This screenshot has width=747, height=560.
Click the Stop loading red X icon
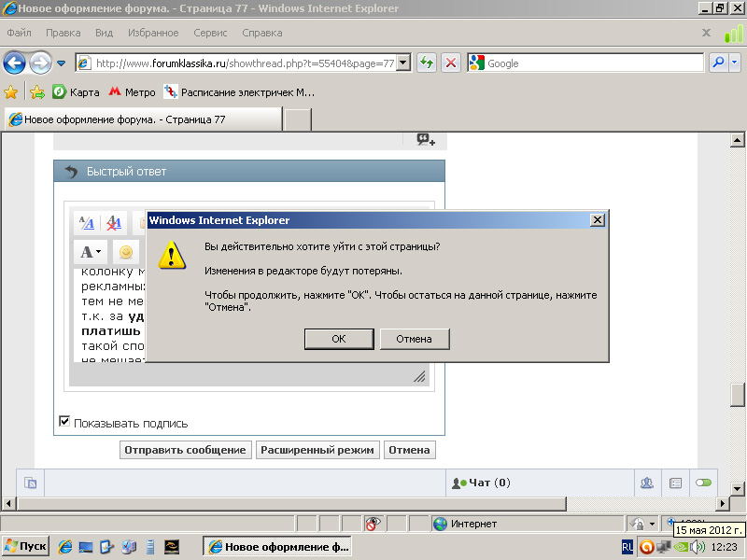tap(451, 63)
